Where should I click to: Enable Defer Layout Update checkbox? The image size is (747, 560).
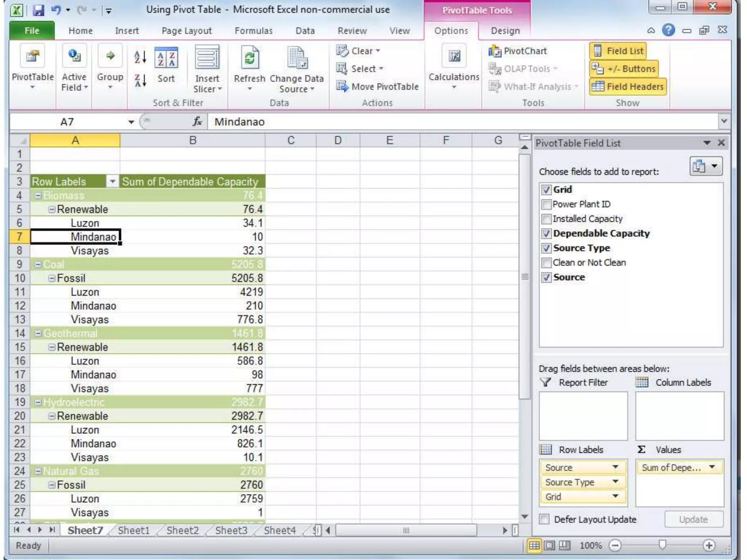[544, 519]
